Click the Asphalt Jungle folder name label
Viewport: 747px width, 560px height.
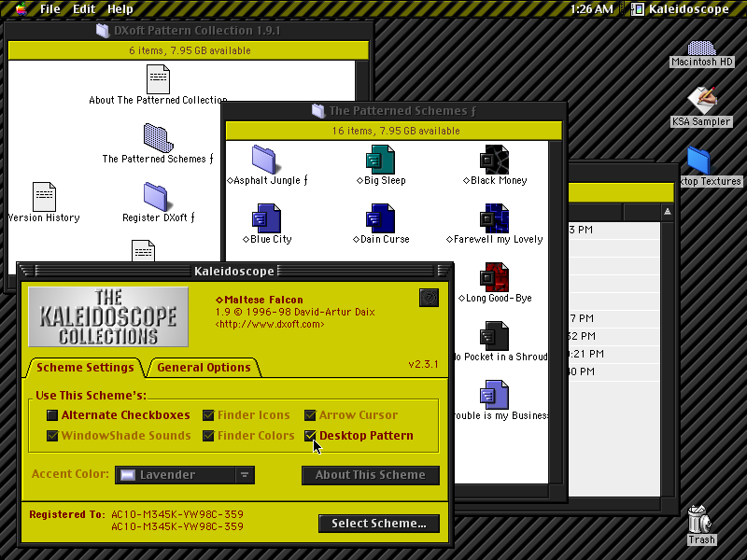click(x=267, y=180)
